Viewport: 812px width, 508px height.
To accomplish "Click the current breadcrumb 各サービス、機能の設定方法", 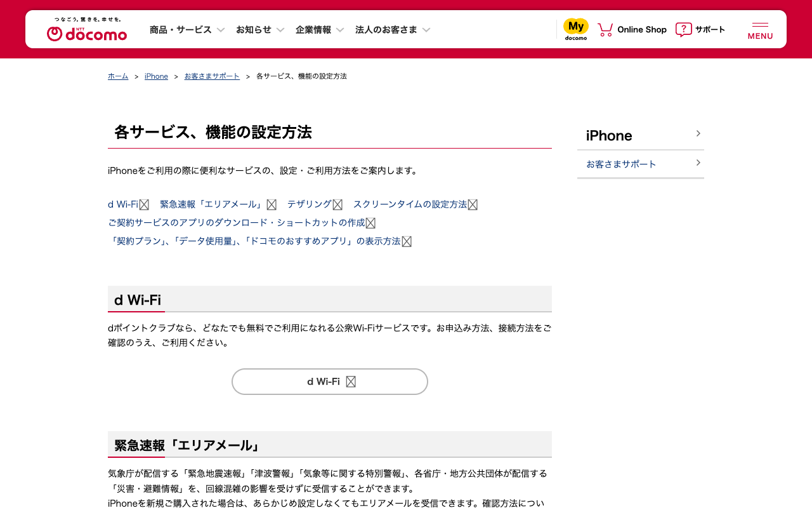I will (x=301, y=76).
